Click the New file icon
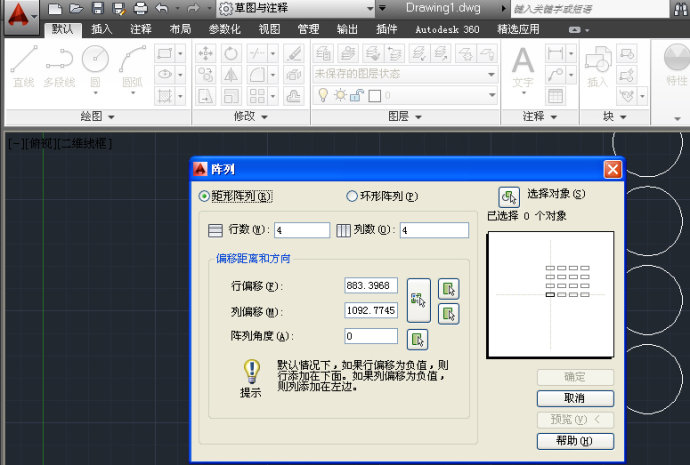The height and width of the screenshot is (465, 690). click(x=54, y=8)
